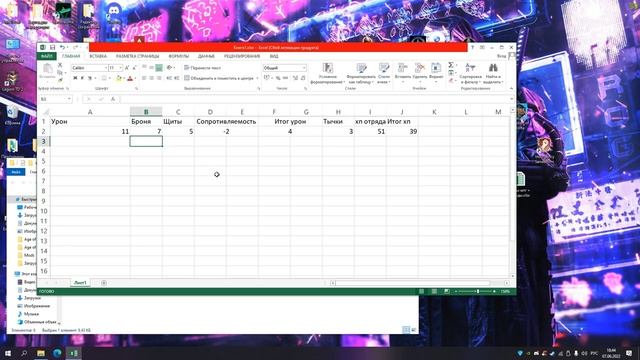
Task: Open Cell Styles (Стили ячеек) gallery
Action: click(x=384, y=73)
